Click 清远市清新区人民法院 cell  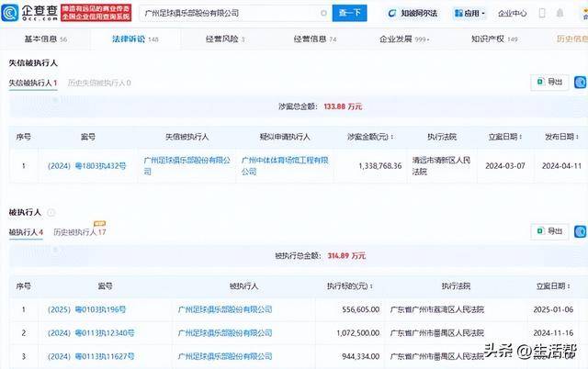(x=441, y=166)
